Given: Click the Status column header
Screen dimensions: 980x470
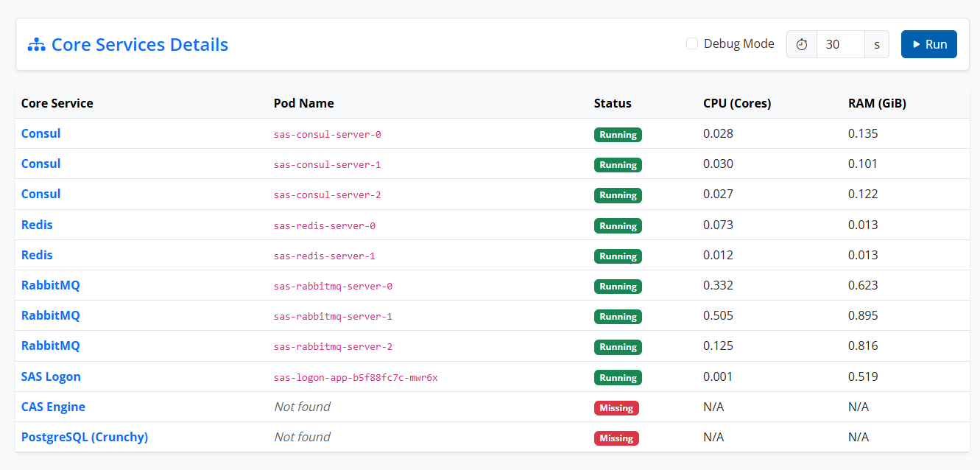Looking at the screenshot, I should click(613, 103).
